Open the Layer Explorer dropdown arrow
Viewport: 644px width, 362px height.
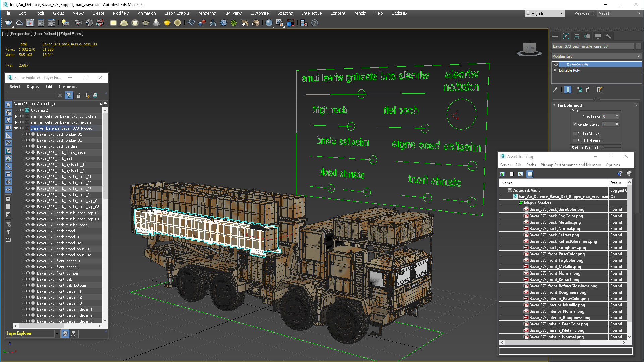[x=57, y=334]
